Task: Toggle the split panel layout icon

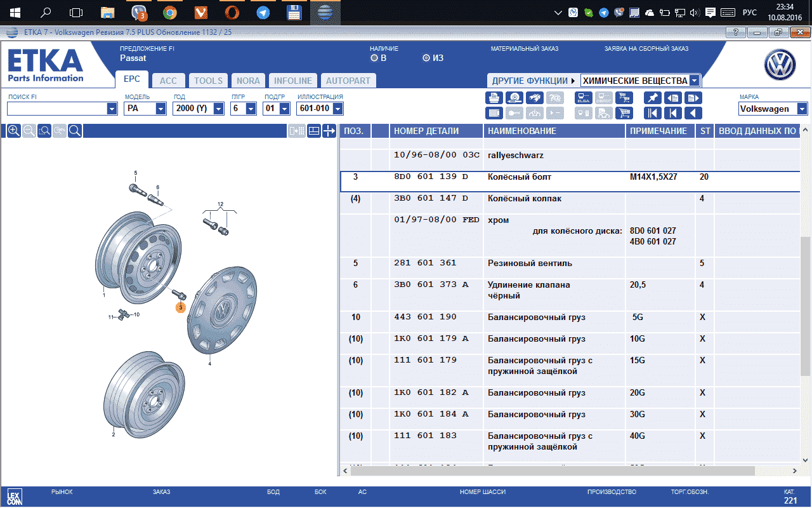Action: tap(313, 131)
